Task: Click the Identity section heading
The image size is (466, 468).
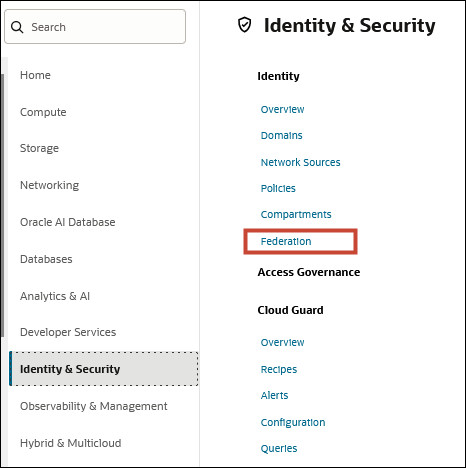Action: (278, 76)
